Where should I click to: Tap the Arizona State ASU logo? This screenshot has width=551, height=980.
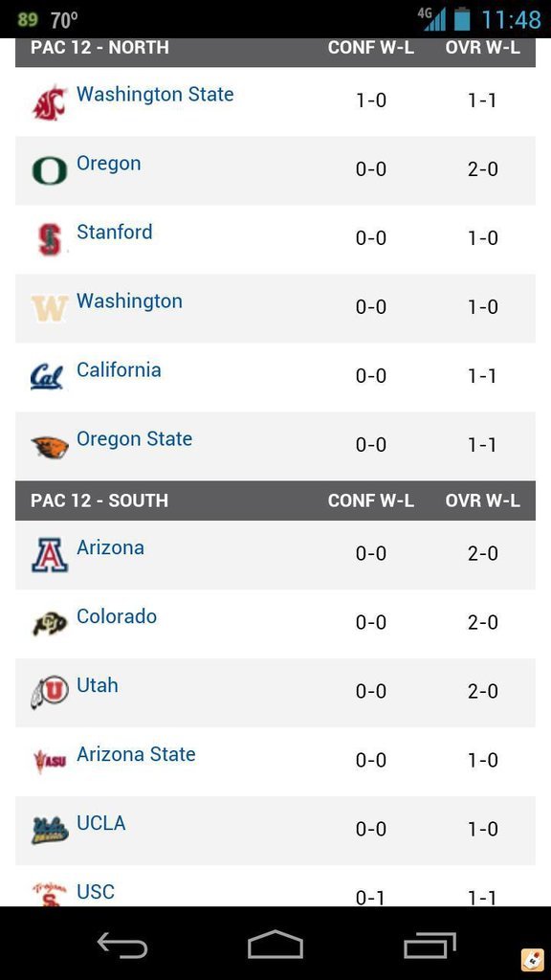coord(50,761)
